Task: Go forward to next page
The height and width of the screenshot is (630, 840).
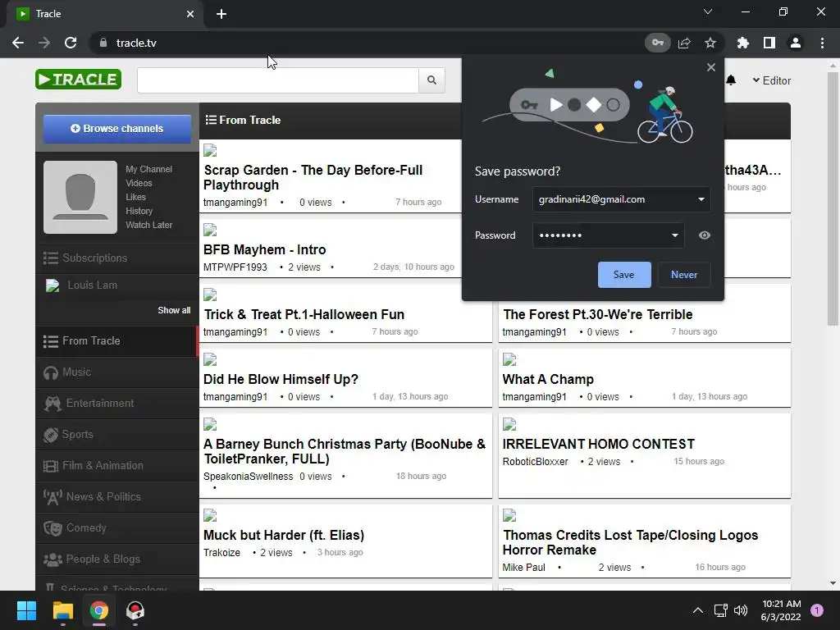Action: [44, 43]
